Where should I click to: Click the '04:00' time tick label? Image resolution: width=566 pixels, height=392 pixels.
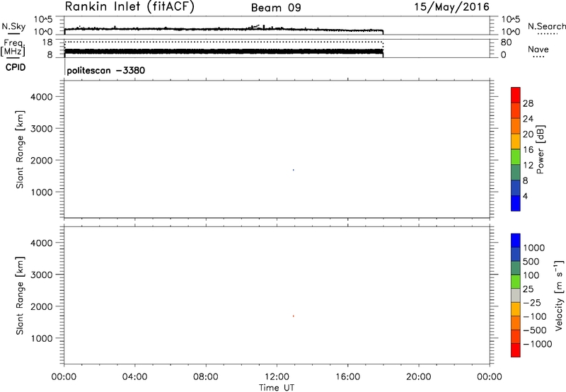click(x=134, y=377)
